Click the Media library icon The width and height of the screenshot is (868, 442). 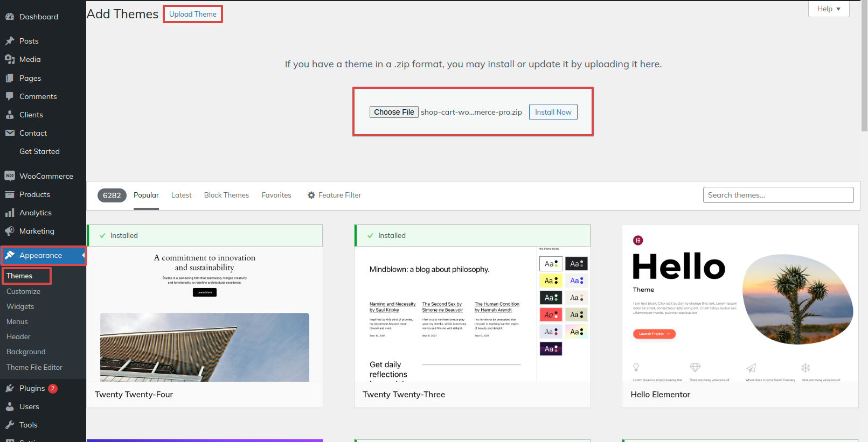pos(10,59)
